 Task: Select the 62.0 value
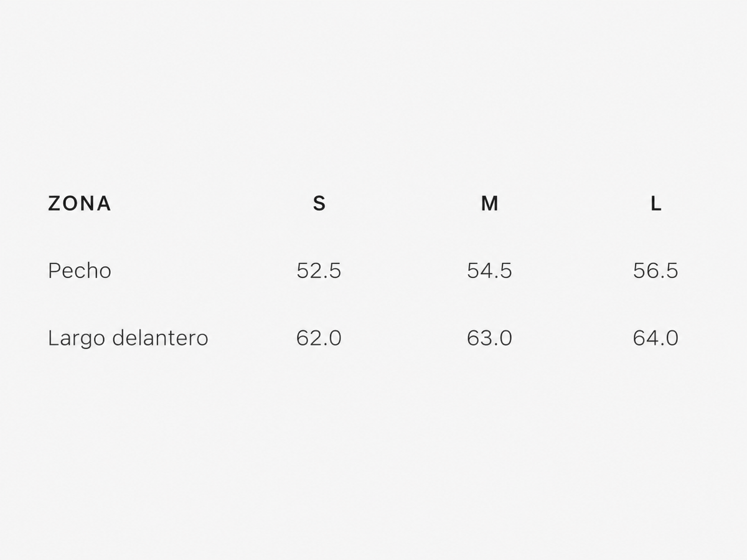pyautogui.click(x=319, y=338)
